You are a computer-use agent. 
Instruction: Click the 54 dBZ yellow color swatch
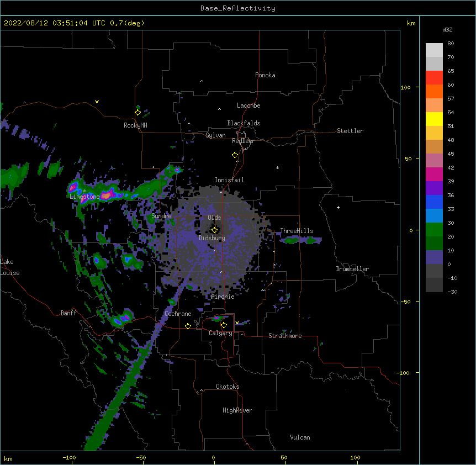pyautogui.click(x=434, y=119)
